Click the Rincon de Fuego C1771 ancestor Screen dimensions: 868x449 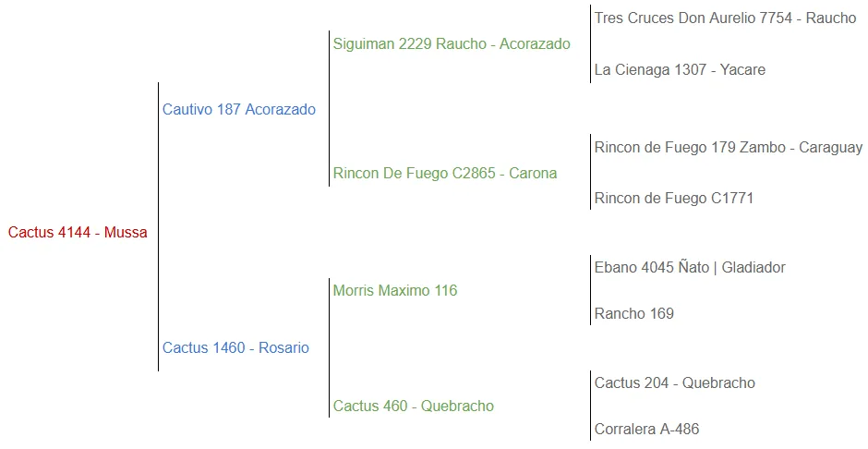pos(674,199)
